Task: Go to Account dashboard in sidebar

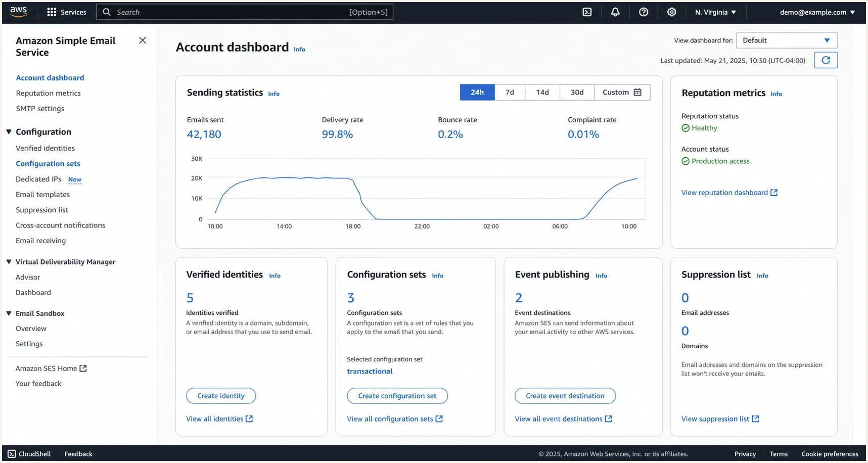Action: pyautogui.click(x=50, y=78)
